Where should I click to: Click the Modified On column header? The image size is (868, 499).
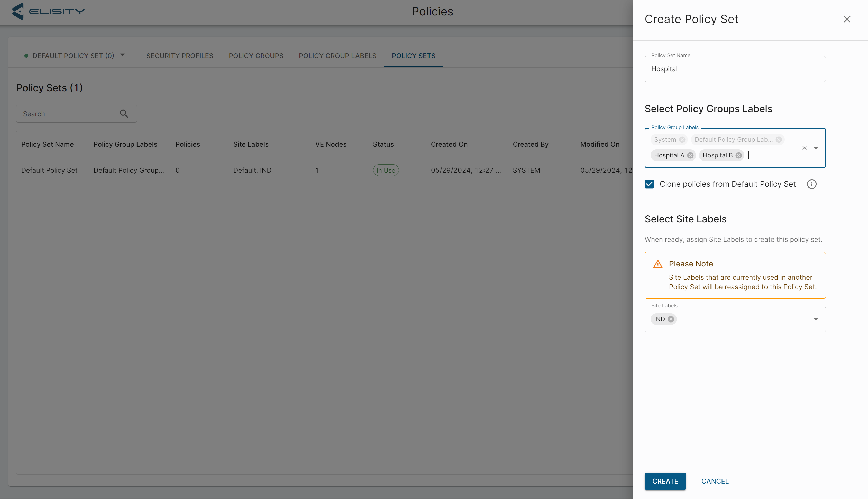600,144
